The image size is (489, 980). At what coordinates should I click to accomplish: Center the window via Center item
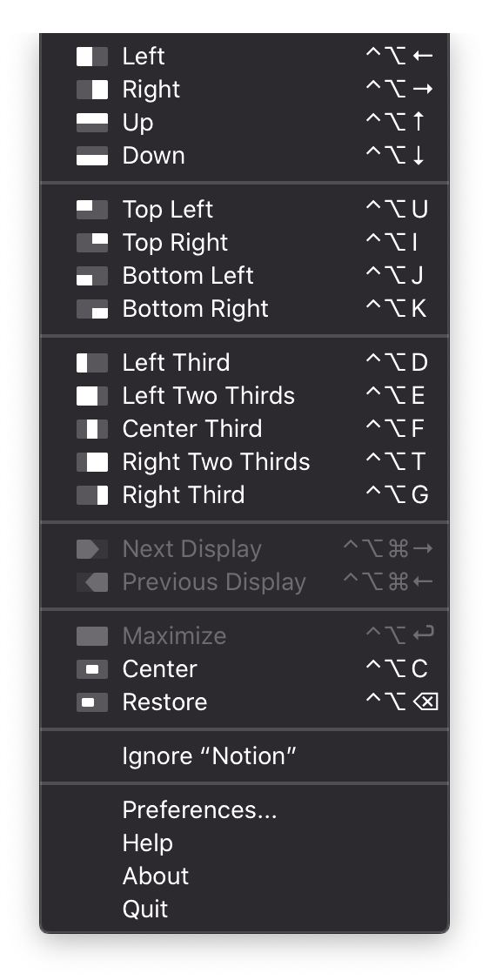244,669
